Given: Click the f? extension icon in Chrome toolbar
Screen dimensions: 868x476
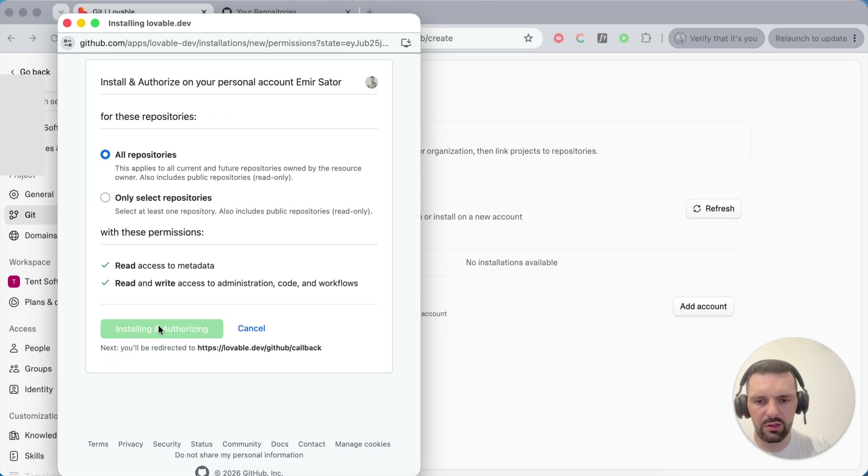Looking at the screenshot, I should (x=602, y=38).
